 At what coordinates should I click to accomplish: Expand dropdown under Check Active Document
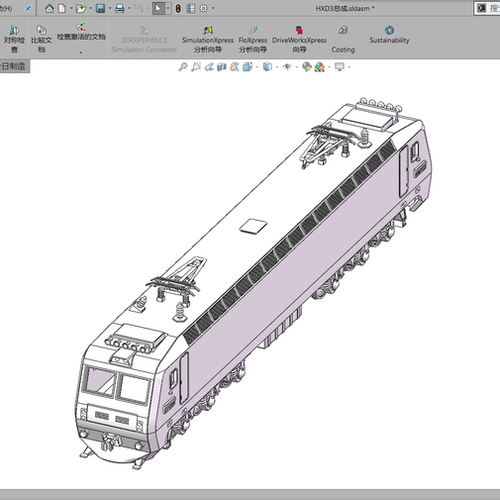click(81, 52)
